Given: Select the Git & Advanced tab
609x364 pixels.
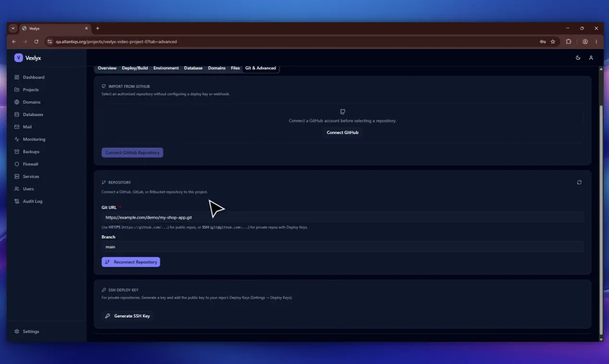Looking at the screenshot, I should tap(260, 68).
